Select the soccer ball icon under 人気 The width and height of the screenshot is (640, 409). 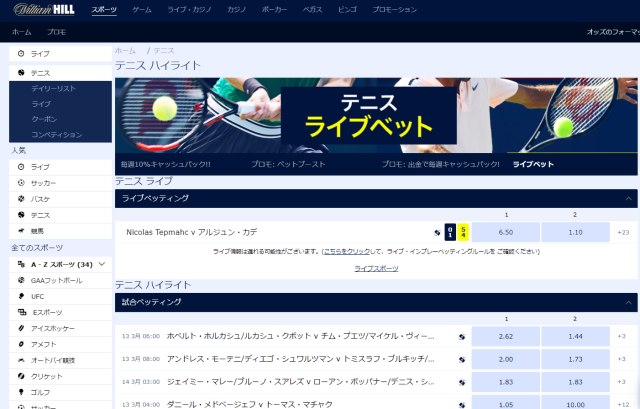22,183
